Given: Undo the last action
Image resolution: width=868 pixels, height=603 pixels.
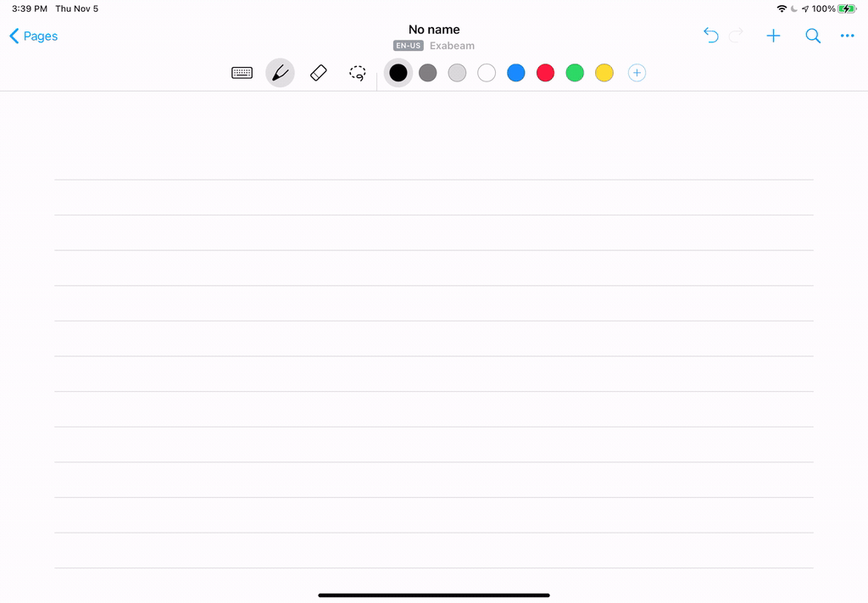Looking at the screenshot, I should pos(711,36).
